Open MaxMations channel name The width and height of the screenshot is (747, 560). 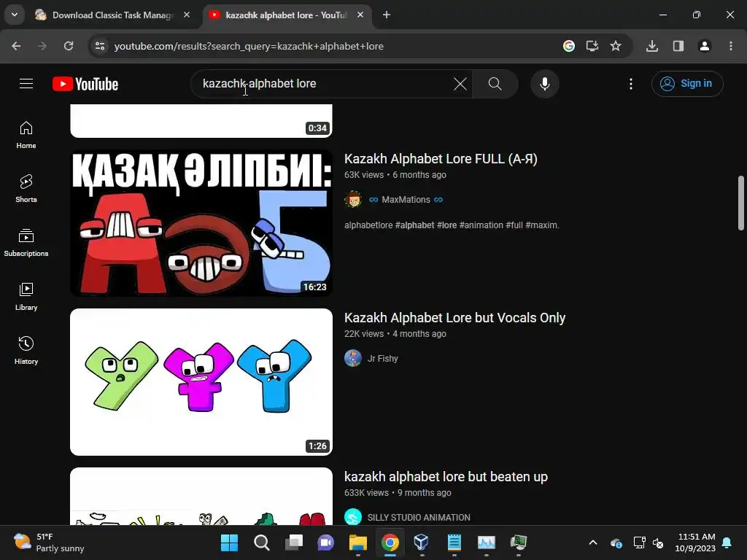click(406, 200)
